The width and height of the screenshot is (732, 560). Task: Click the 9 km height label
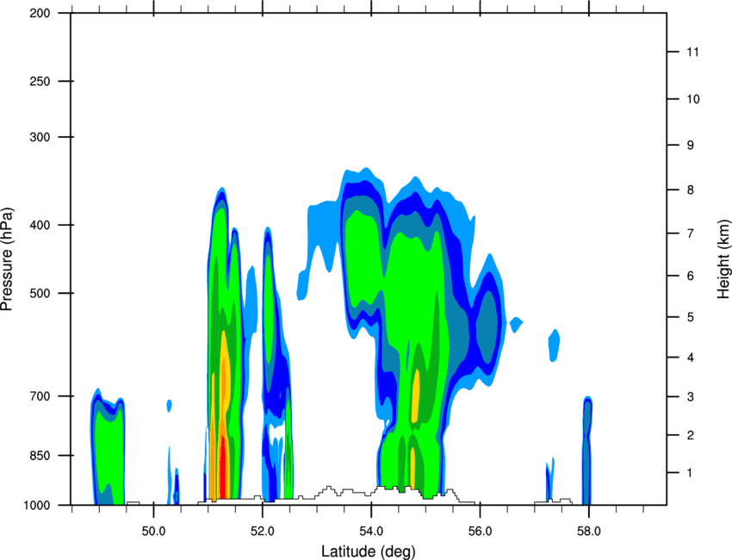(x=690, y=146)
